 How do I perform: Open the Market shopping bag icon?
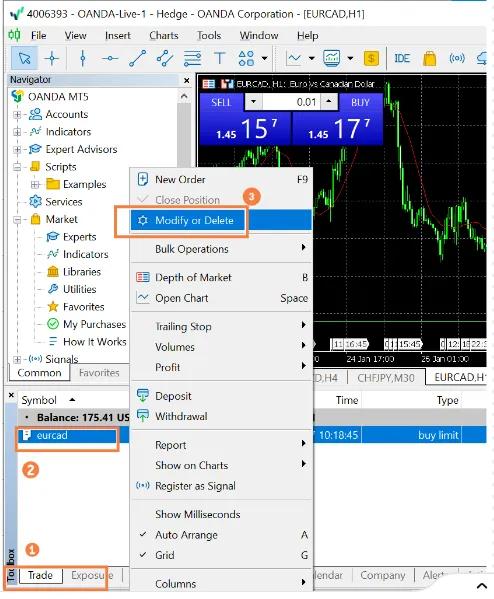click(x=429, y=58)
